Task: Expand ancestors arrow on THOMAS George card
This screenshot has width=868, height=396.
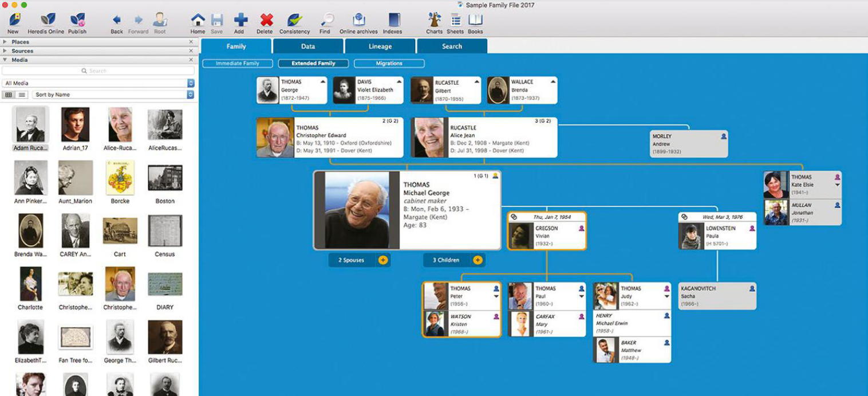Action: pyautogui.click(x=322, y=82)
